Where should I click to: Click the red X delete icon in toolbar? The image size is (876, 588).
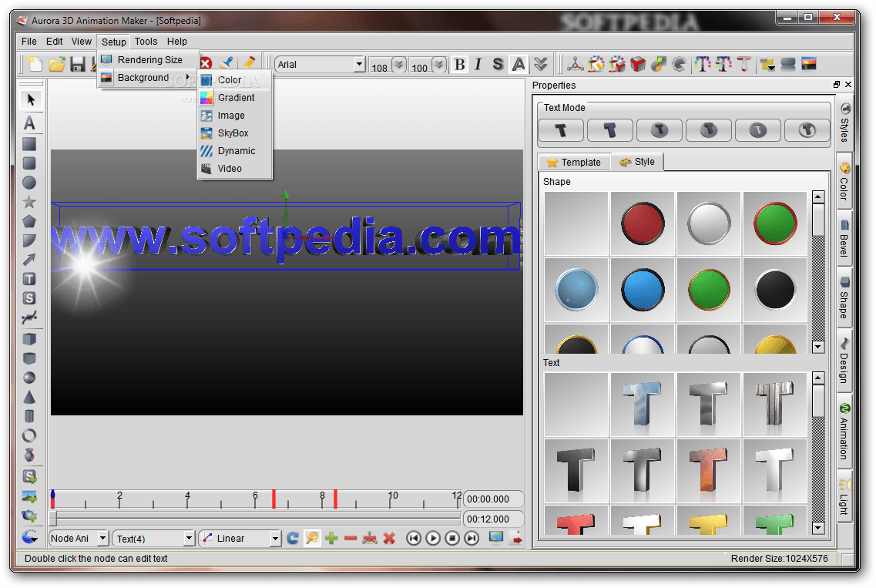[x=206, y=64]
